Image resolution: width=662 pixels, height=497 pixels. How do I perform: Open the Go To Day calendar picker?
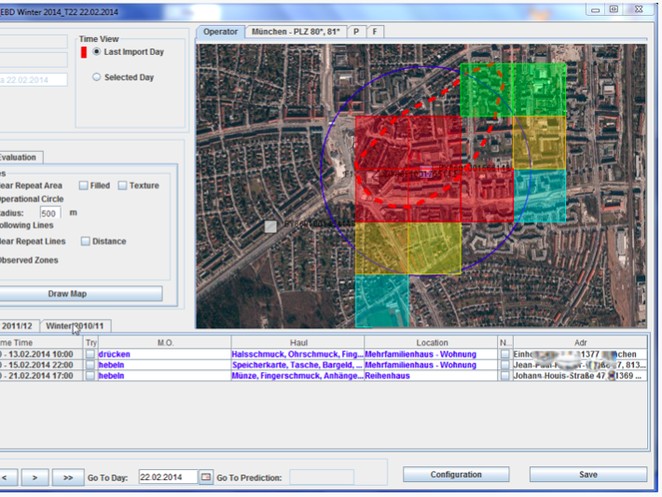pyautogui.click(x=207, y=477)
